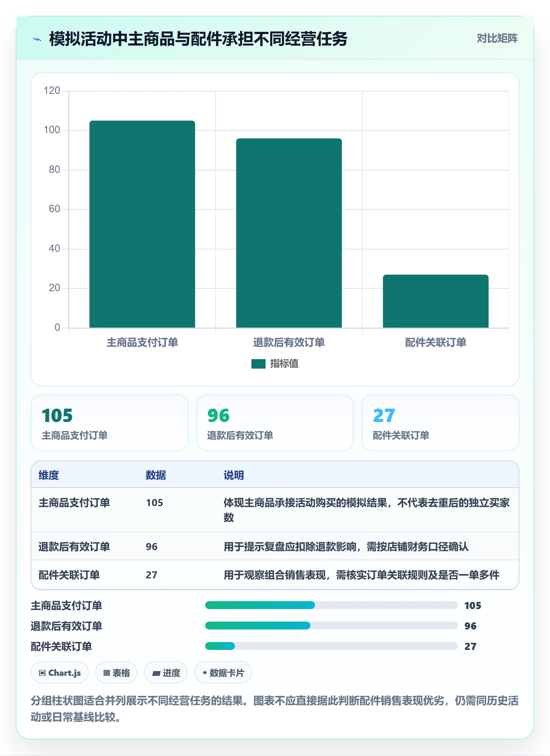
Task: Click the 105 value beside the progress bar
Action: coord(473,606)
